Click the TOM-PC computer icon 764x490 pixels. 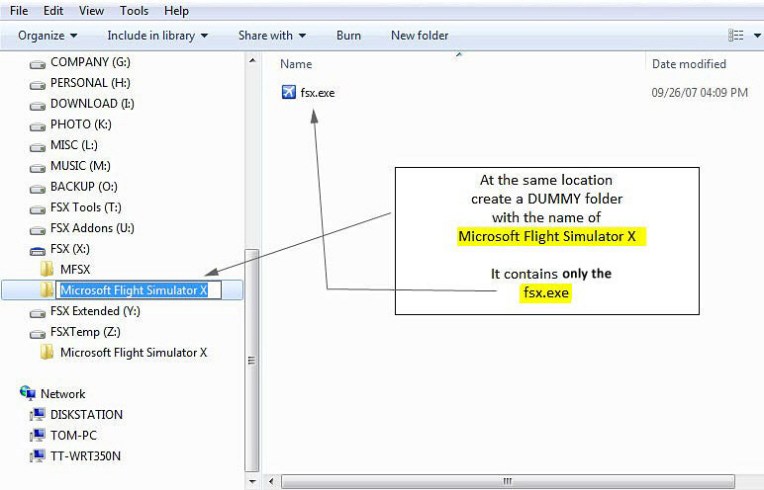[38, 435]
